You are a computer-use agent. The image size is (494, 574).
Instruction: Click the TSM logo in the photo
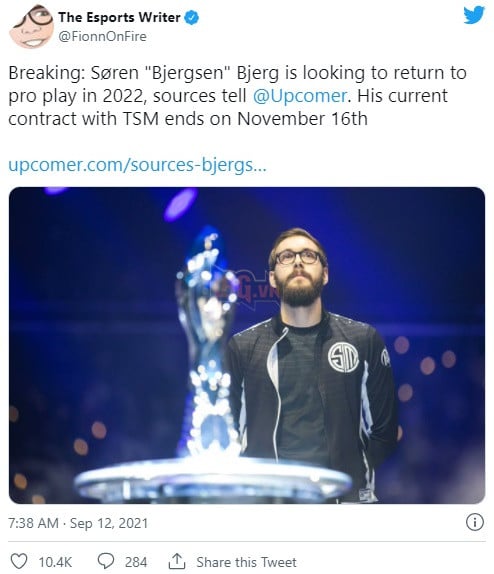coord(343,357)
